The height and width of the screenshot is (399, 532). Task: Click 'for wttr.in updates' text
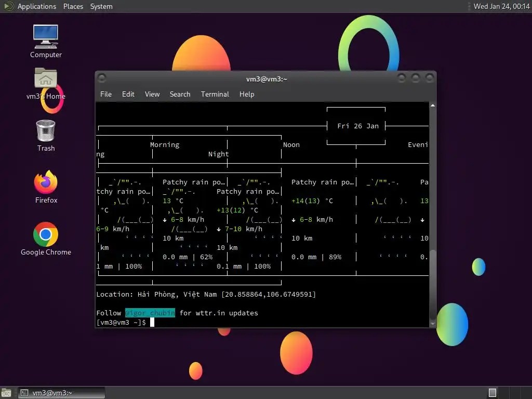[x=219, y=313]
